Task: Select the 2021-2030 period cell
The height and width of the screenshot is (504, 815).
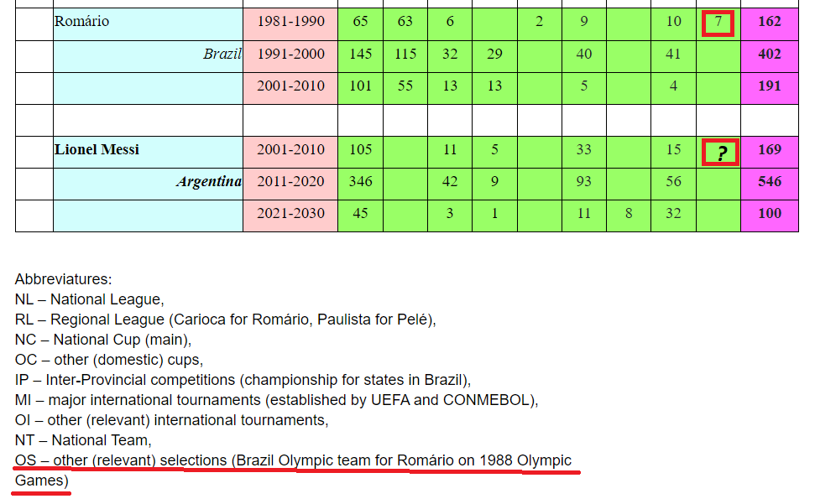Action: point(290,216)
